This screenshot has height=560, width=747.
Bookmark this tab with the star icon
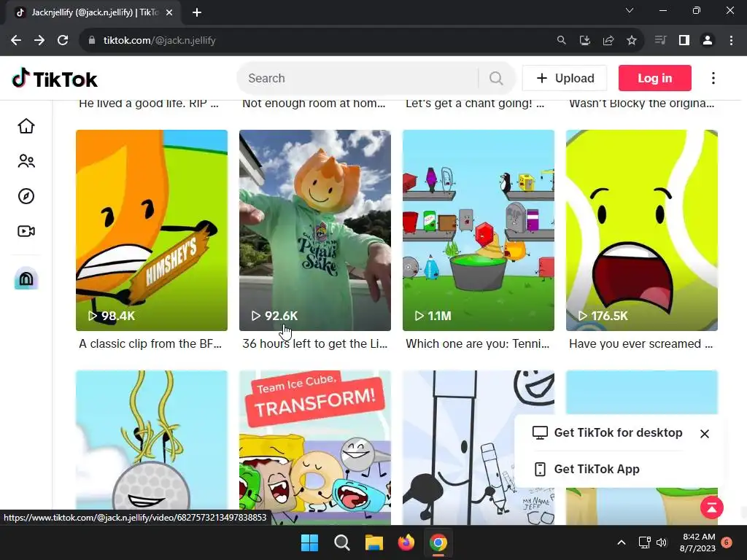[632, 41]
